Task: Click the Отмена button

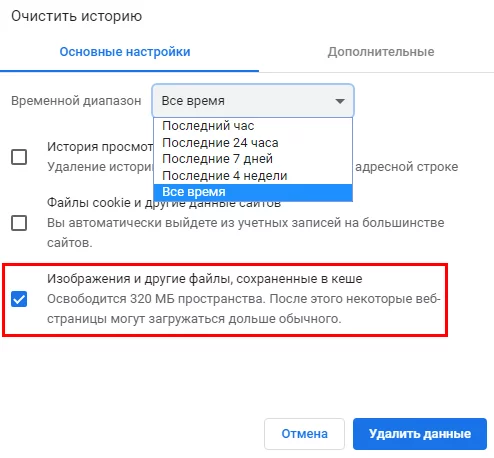Action: (304, 434)
